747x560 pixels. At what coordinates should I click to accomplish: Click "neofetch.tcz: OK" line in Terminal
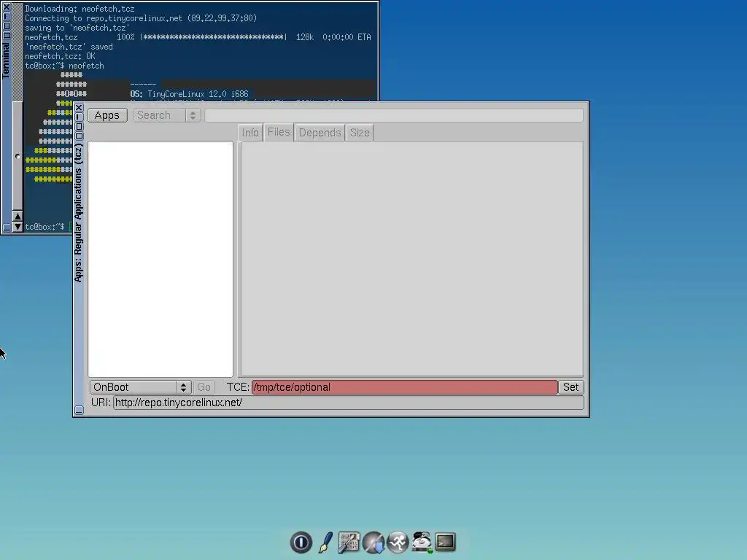click(60, 55)
